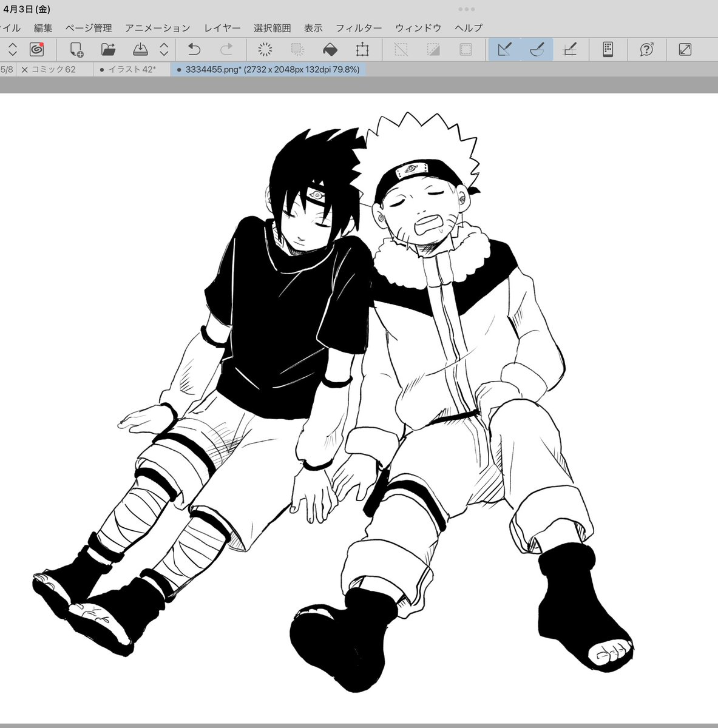Click the 4月3日(金) date in status bar

click(26, 8)
